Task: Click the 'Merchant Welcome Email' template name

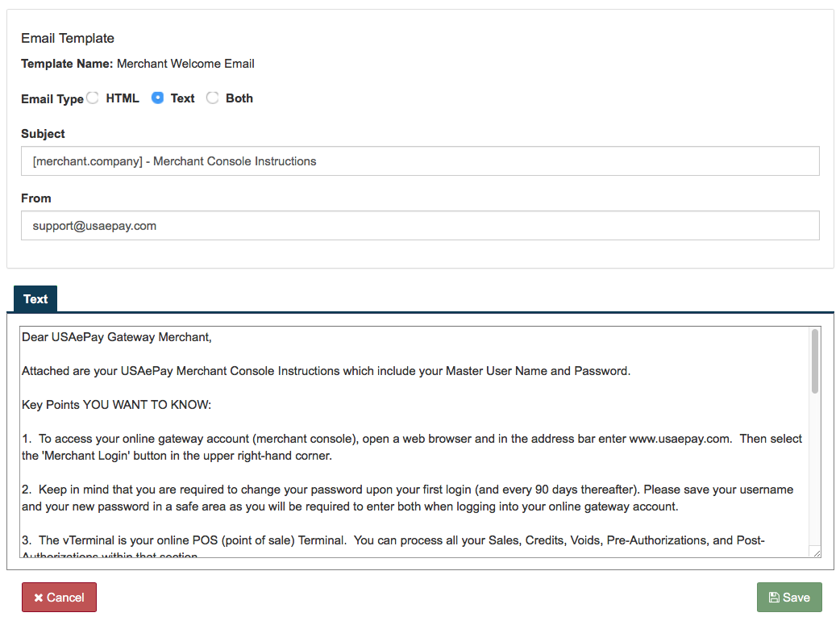Action: (185, 64)
